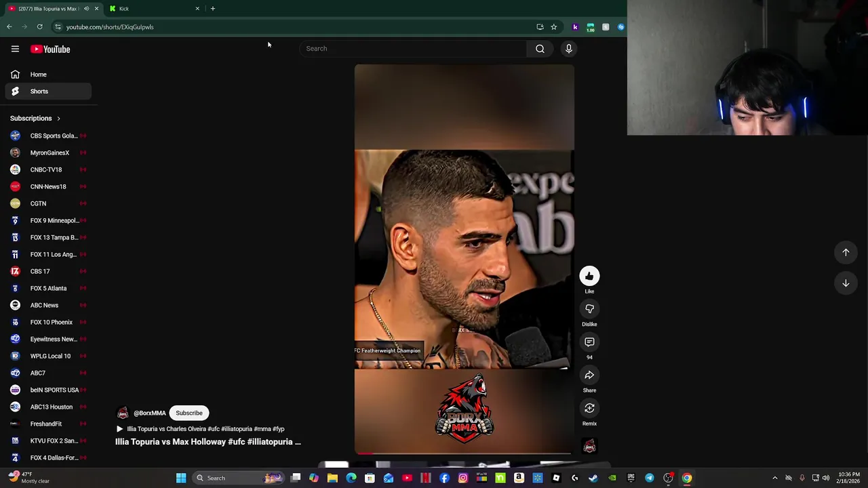This screenshot has width=868, height=488.
Task: Mute the YouTube tab audio icon
Action: (x=86, y=9)
